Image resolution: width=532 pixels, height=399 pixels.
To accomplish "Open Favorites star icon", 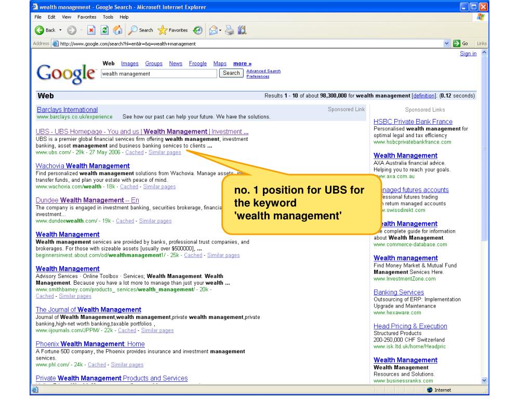I will 163,30.
